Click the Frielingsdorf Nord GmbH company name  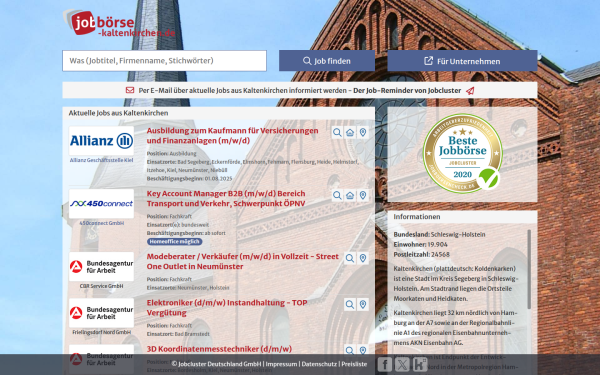(x=101, y=332)
